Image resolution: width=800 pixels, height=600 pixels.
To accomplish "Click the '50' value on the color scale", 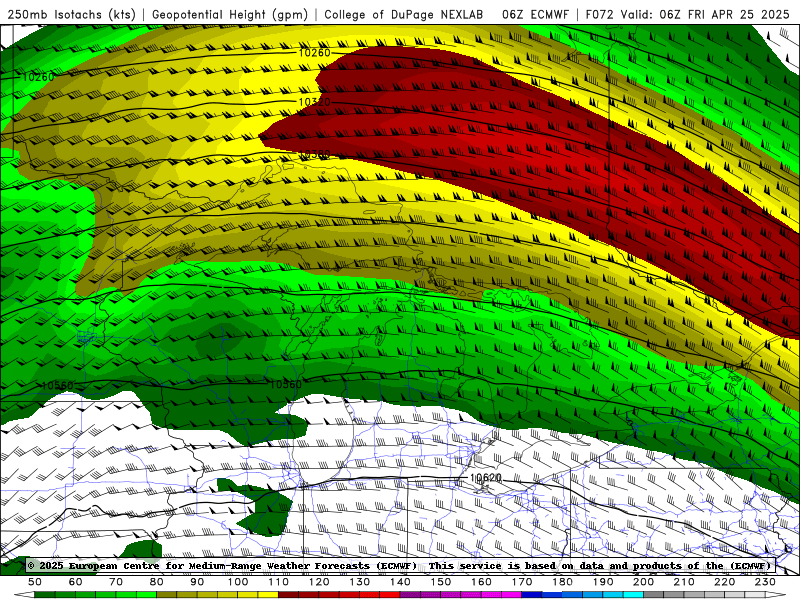I will pyautogui.click(x=35, y=582).
